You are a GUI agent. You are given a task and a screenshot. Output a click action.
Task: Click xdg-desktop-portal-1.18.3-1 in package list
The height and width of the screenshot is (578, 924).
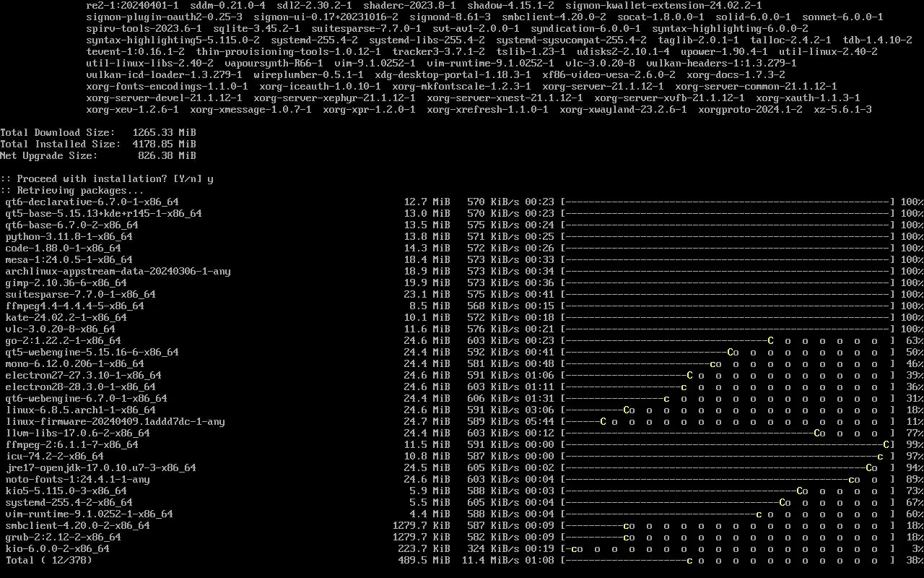(x=453, y=74)
